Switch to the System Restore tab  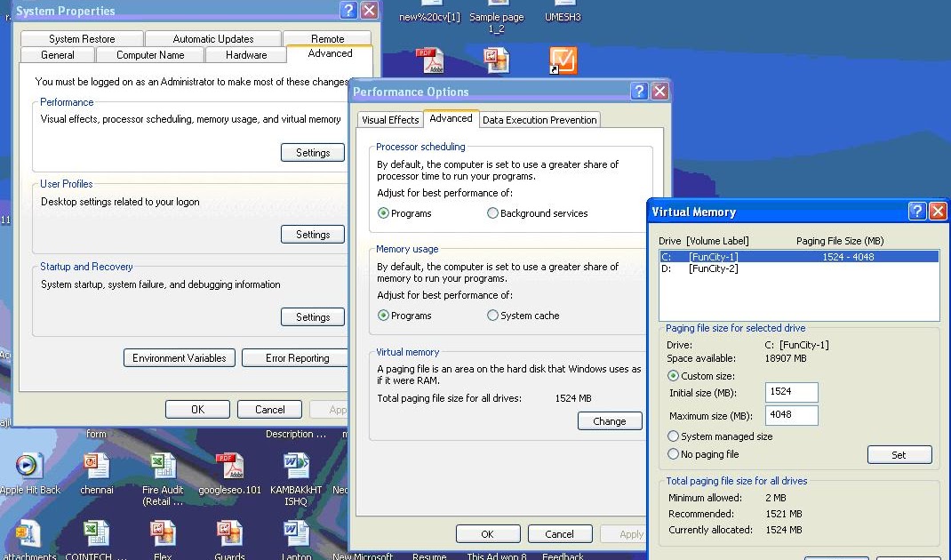(x=81, y=38)
